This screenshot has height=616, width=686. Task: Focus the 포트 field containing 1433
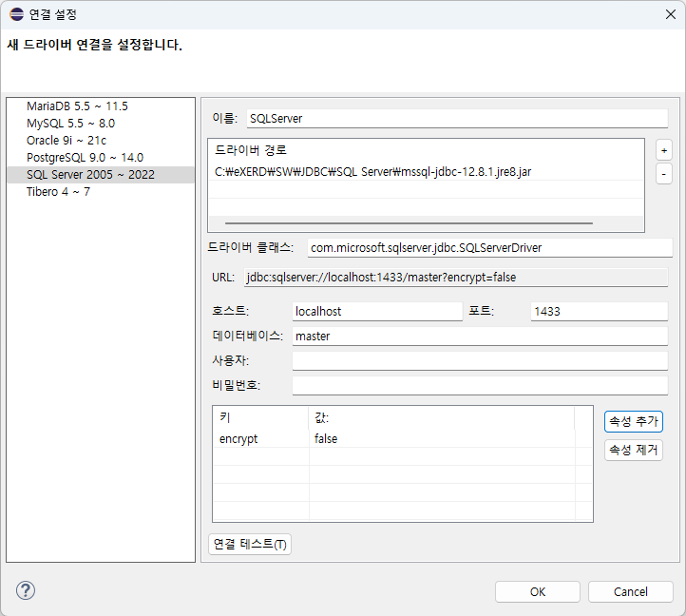point(599,311)
